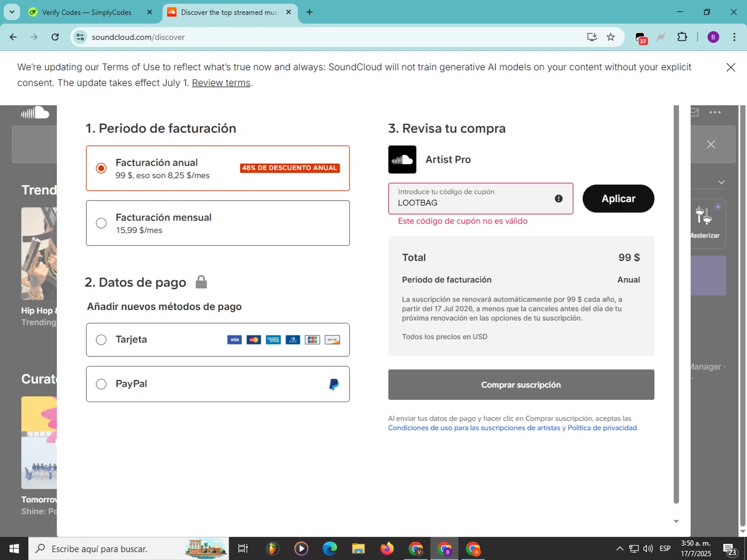
Task: Click the PayPal logo icon
Action: click(334, 384)
